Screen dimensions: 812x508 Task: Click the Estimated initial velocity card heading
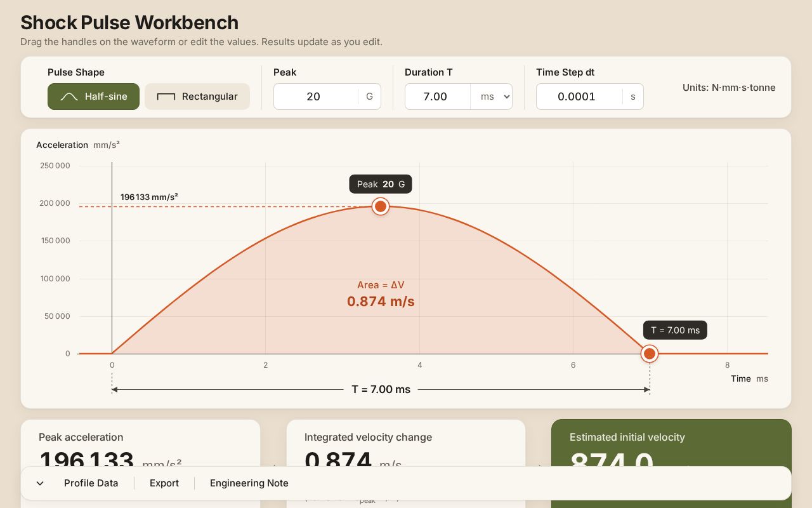(627, 437)
